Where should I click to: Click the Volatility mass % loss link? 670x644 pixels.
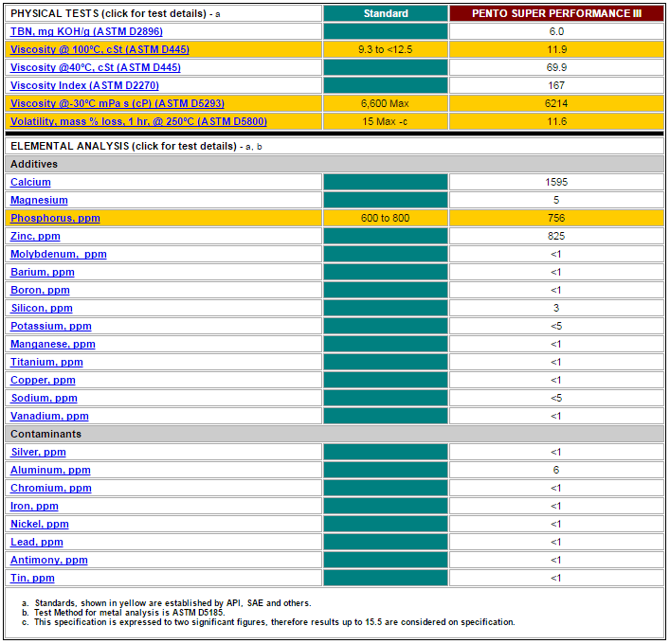[x=138, y=121]
